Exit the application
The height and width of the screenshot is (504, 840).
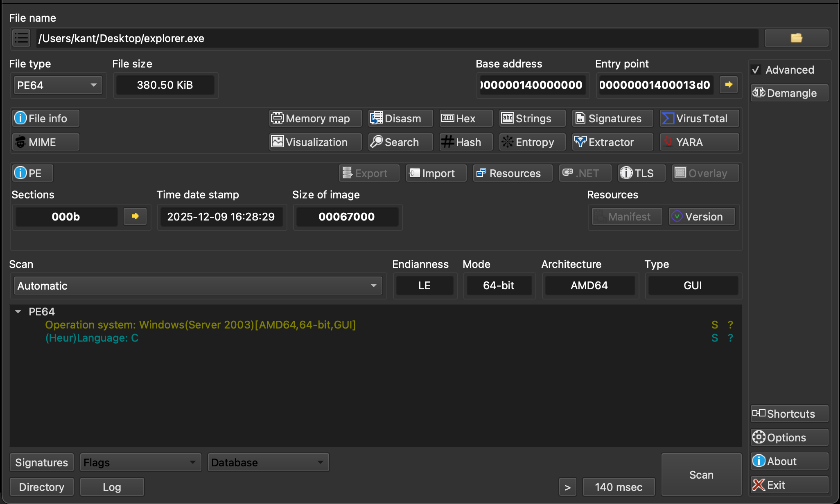click(x=790, y=485)
